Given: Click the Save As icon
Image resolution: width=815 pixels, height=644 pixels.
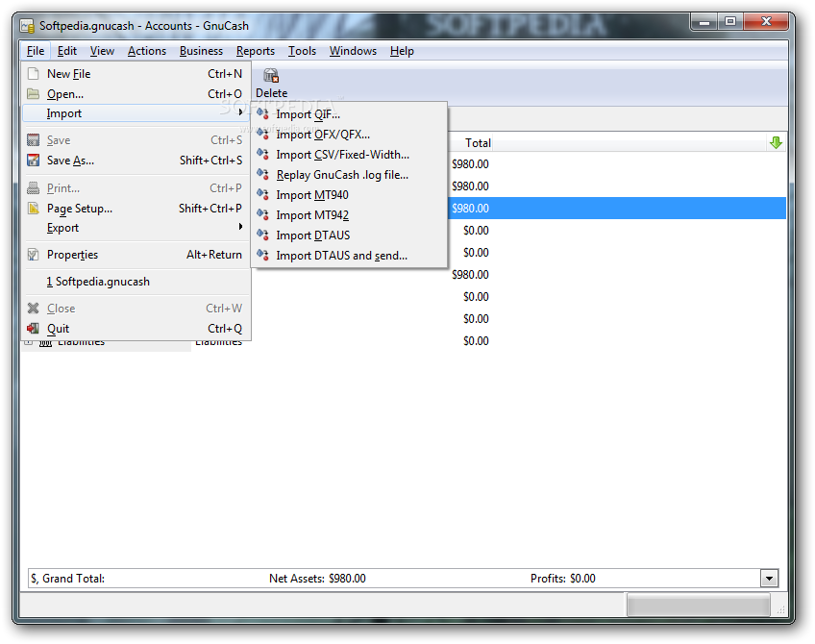Looking at the screenshot, I should (34, 161).
